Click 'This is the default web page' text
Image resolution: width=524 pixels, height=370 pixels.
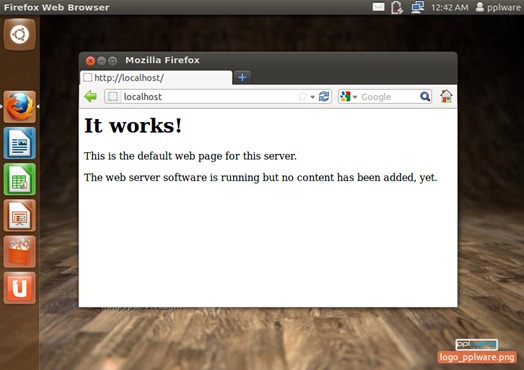coord(190,156)
